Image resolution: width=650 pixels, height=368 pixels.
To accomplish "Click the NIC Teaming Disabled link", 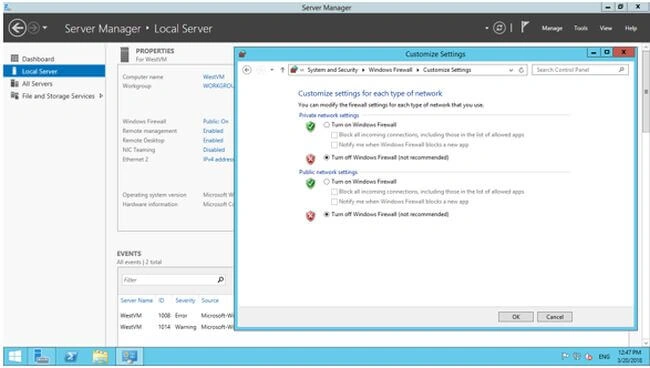I will click(213, 150).
